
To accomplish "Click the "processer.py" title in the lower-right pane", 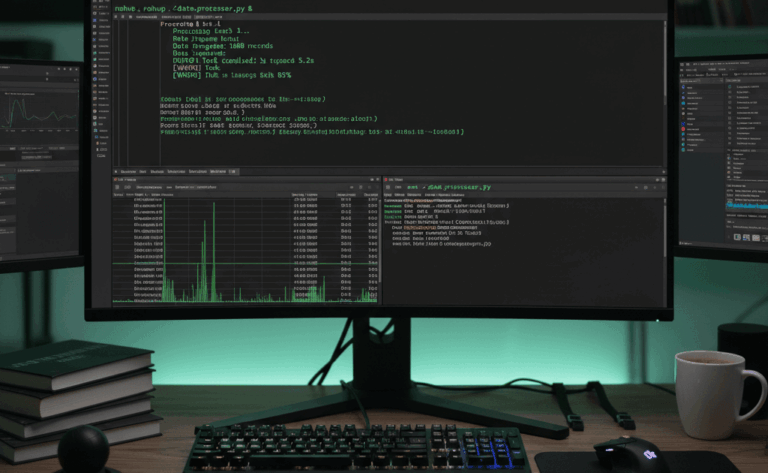I will [x=449, y=187].
